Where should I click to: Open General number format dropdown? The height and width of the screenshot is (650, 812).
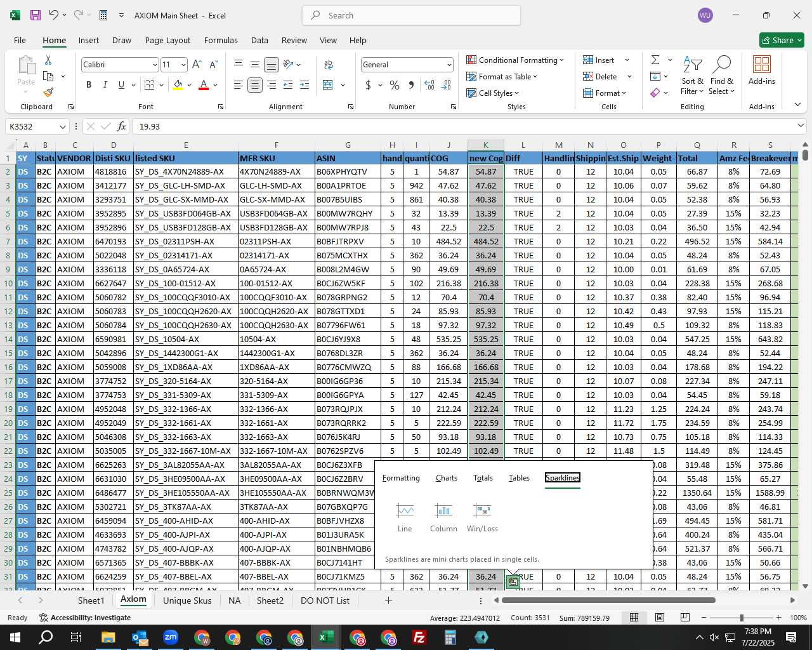click(x=449, y=65)
